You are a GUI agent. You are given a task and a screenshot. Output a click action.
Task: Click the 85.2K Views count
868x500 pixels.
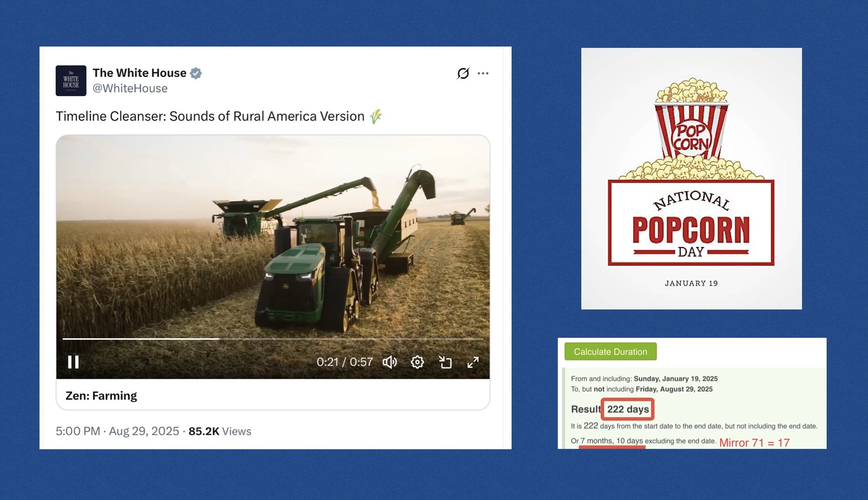[x=220, y=431]
